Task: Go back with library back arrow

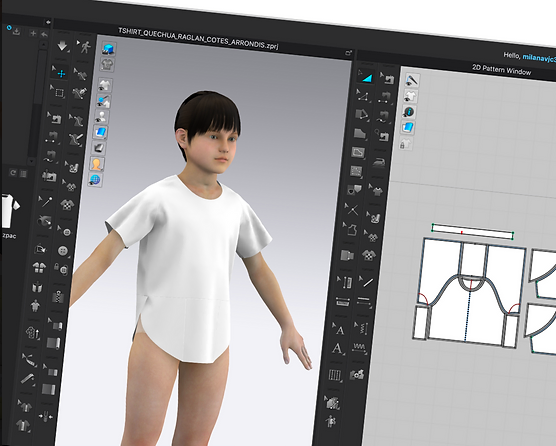Action: coord(44,34)
